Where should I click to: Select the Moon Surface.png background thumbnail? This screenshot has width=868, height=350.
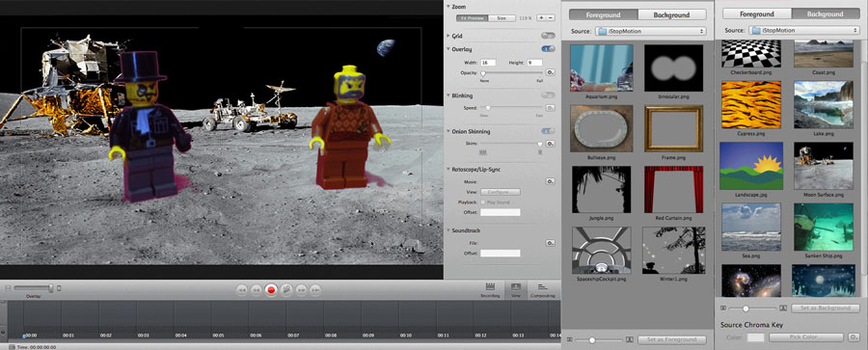coord(824,166)
